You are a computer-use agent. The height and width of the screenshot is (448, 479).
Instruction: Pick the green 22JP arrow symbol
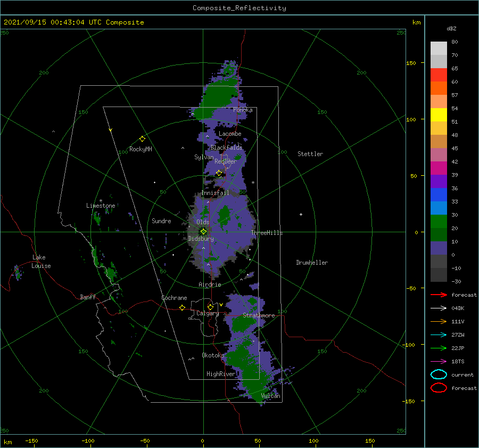tap(439, 348)
